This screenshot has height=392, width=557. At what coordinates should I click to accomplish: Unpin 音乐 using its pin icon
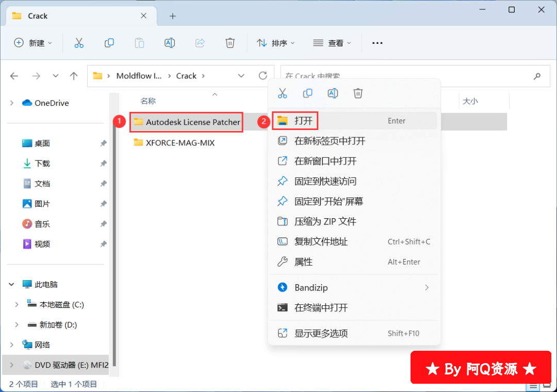103,224
